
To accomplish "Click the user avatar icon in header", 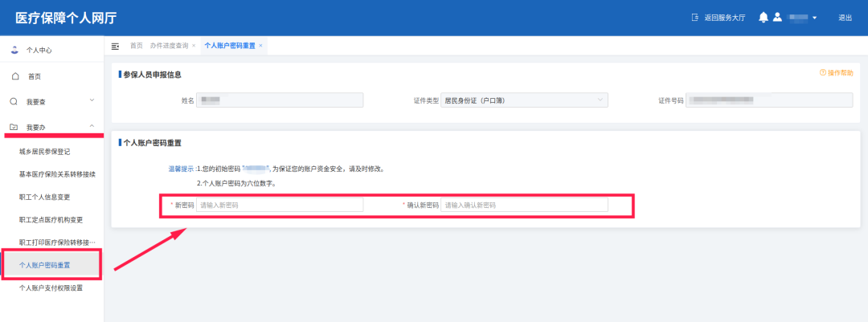I will pos(777,18).
